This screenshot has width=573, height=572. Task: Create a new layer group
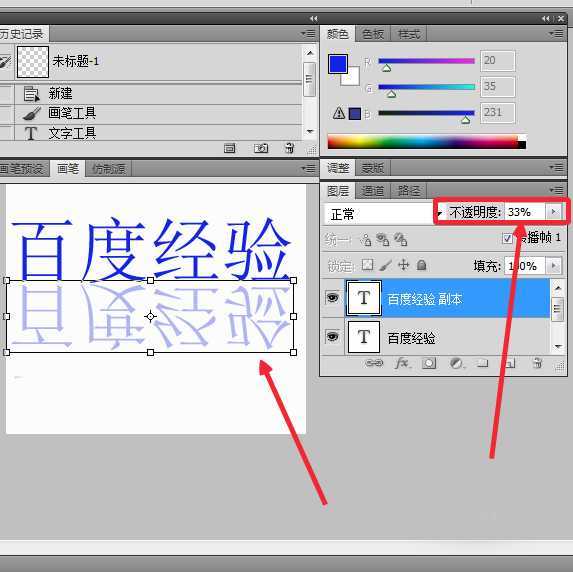(x=483, y=363)
